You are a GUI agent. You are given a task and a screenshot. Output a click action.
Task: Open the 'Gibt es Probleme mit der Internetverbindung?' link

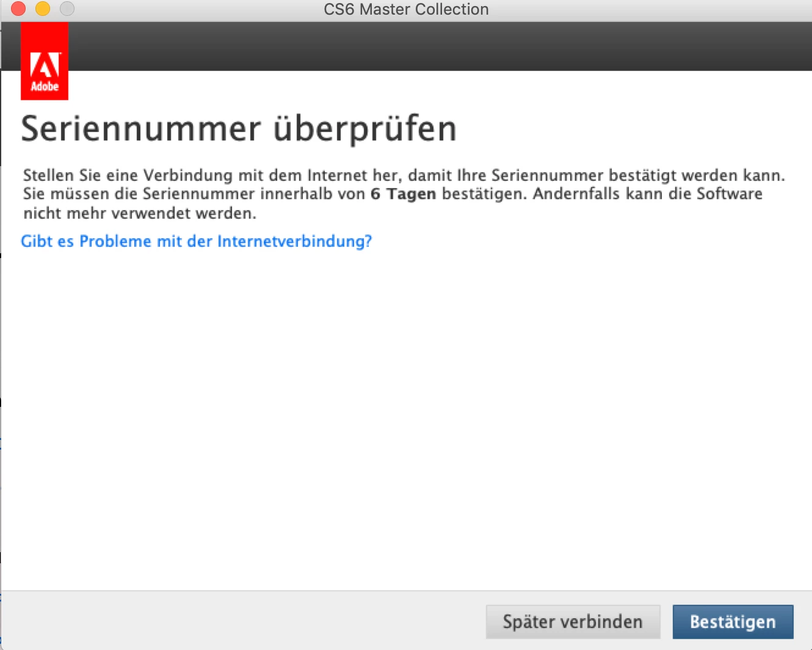coord(196,241)
